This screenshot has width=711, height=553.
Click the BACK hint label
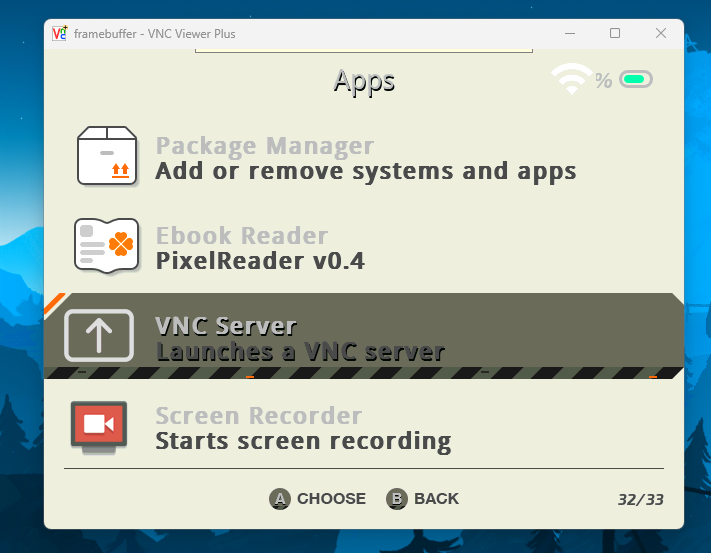coord(436,499)
